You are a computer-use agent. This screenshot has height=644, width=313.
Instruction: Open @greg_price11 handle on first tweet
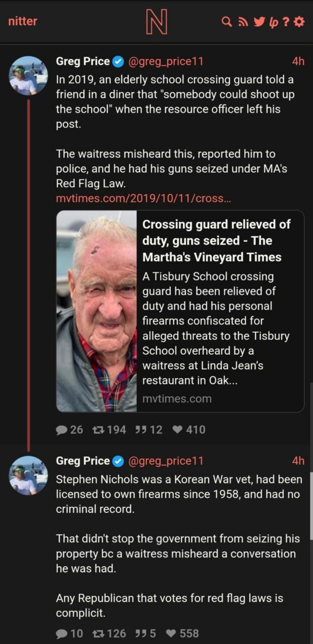tap(166, 62)
